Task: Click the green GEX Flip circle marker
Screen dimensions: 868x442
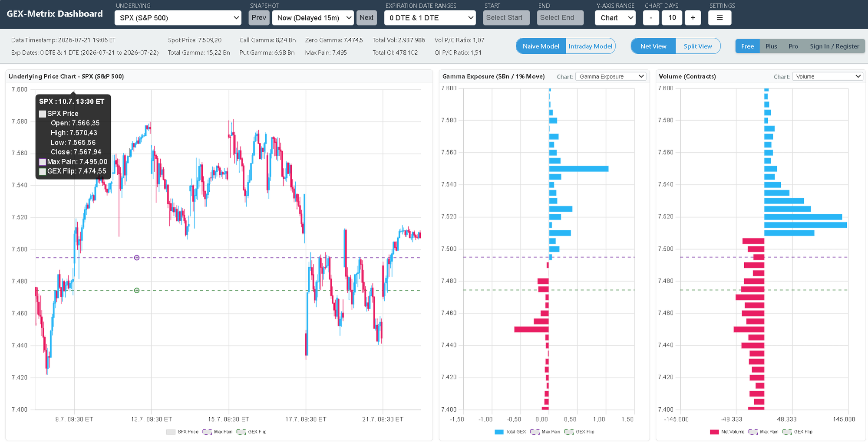Action: tap(137, 290)
